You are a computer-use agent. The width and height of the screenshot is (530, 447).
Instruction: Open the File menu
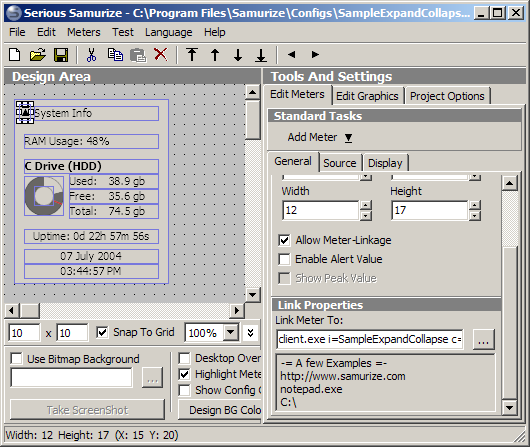point(17,32)
